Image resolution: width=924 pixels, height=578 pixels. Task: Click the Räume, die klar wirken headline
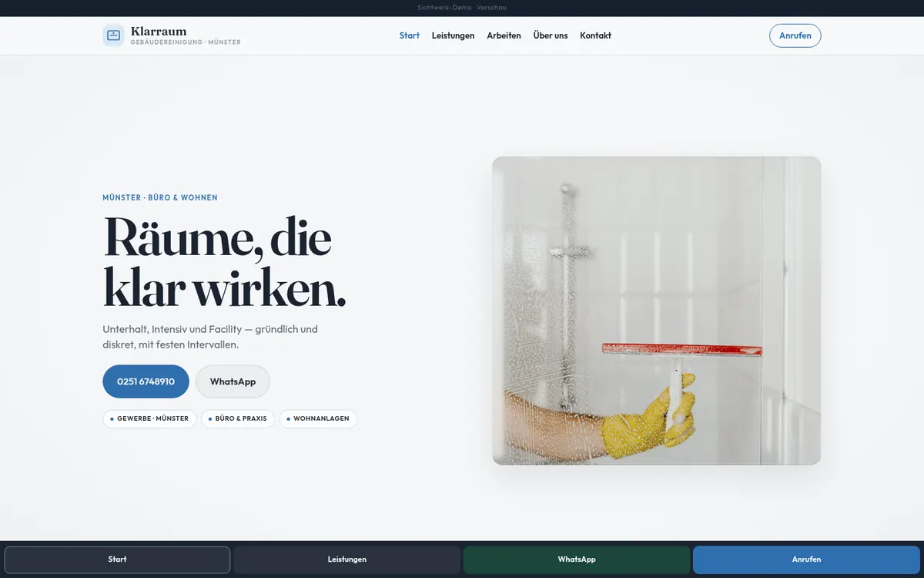[224, 262]
